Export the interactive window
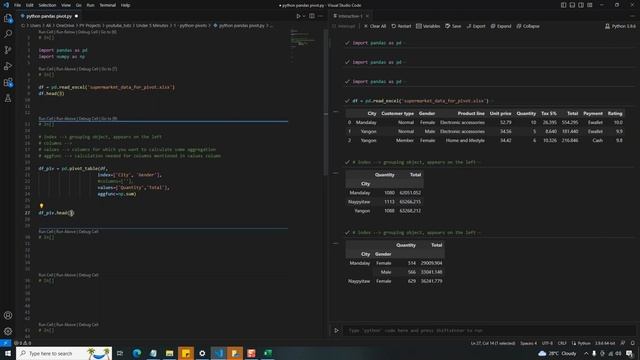 click(476, 26)
